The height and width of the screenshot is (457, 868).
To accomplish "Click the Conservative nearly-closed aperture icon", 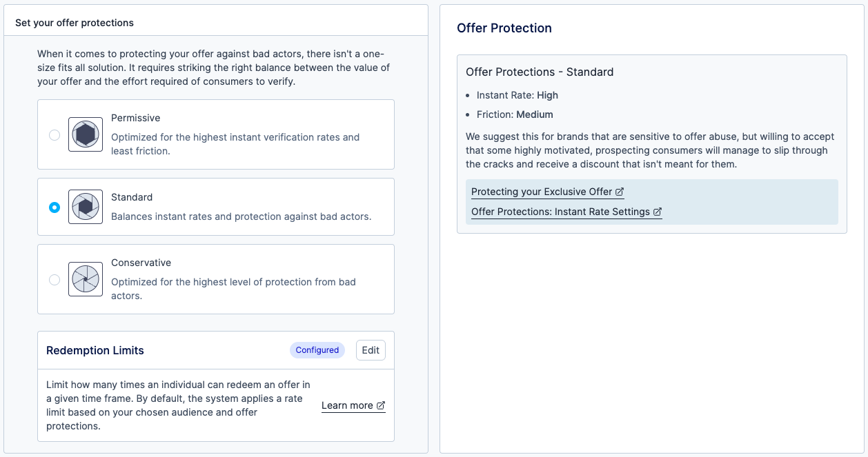I will pyautogui.click(x=86, y=279).
